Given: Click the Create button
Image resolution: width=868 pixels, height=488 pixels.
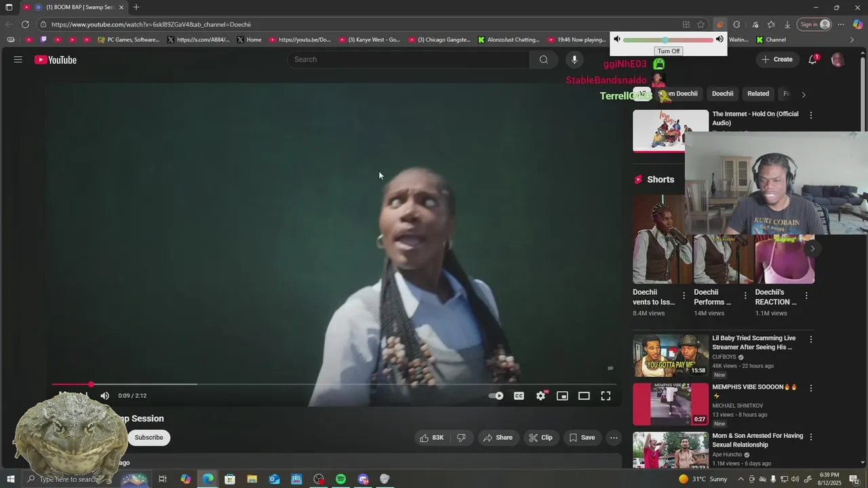Looking at the screenshot, I should pyautogui.click(x=776, y=60).
